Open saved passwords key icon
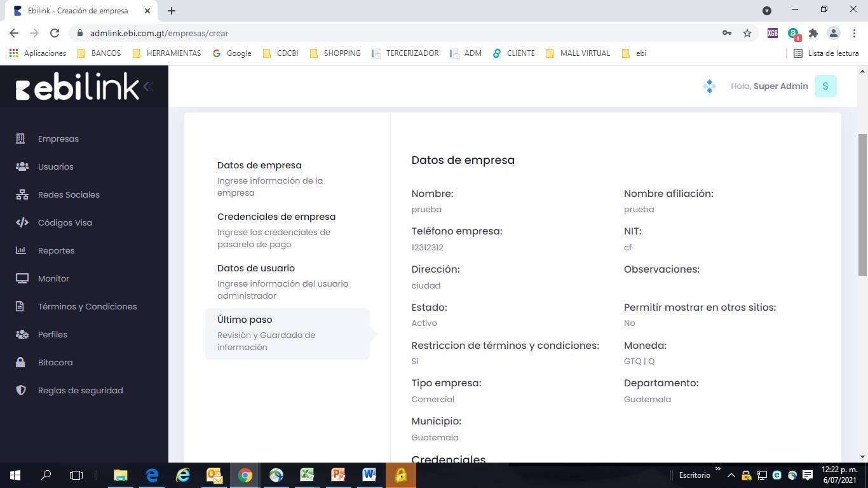Viewport: 868px width, 488px height. point(727,33)
